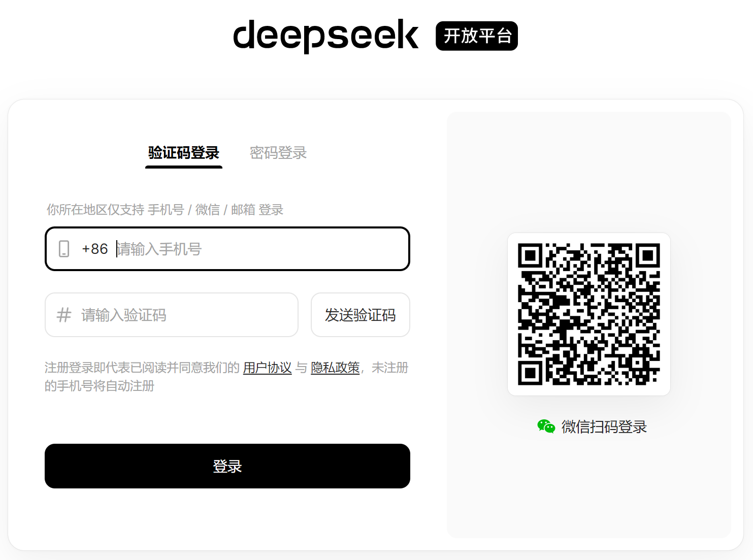Click the region support notice text
Image resolution: width=753 pixels, height=560 pixels.
(x=165, y=210)
